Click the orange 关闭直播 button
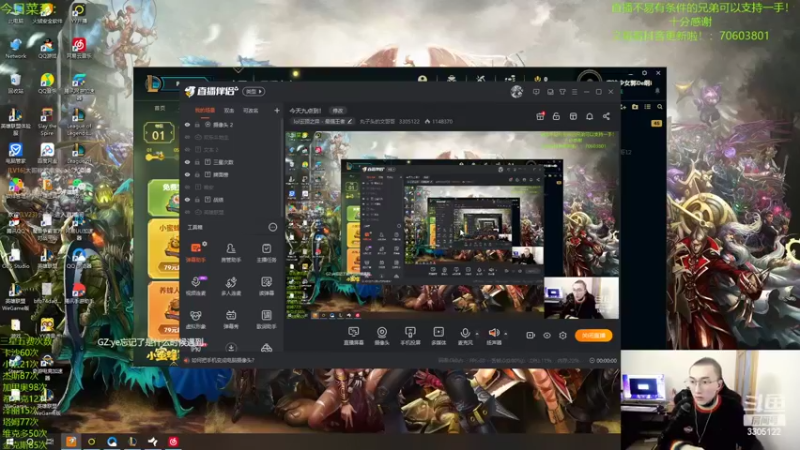This screenshot has width=800, height=450. 593,335
